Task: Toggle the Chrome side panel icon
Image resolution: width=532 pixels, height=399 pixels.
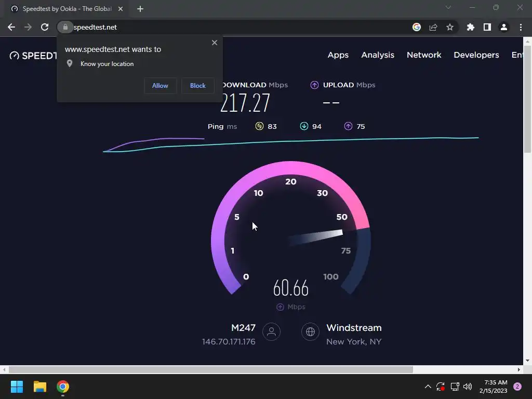Action: pos(487,27)
